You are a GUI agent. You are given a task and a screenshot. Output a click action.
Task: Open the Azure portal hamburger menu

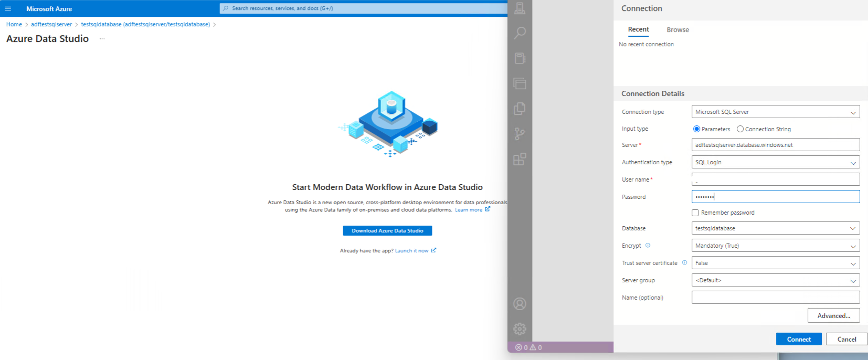point(8,8)
